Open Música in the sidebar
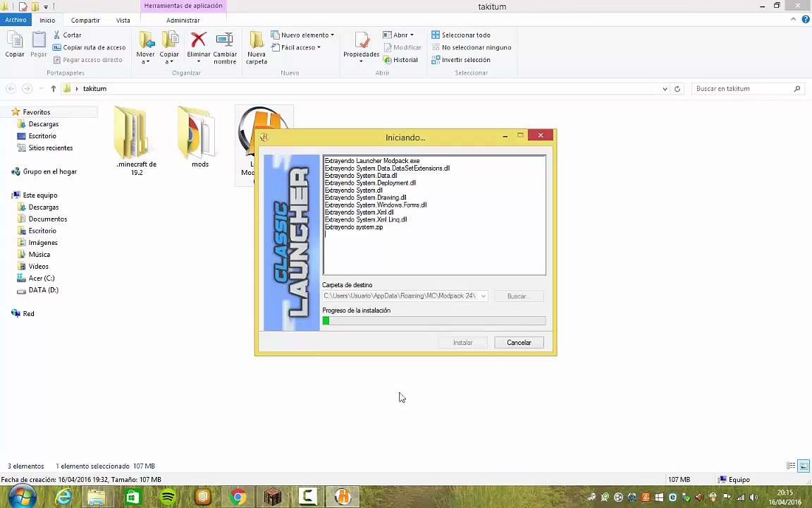Image resolution: width=812 pixels, height=508 pixels. 39,255
